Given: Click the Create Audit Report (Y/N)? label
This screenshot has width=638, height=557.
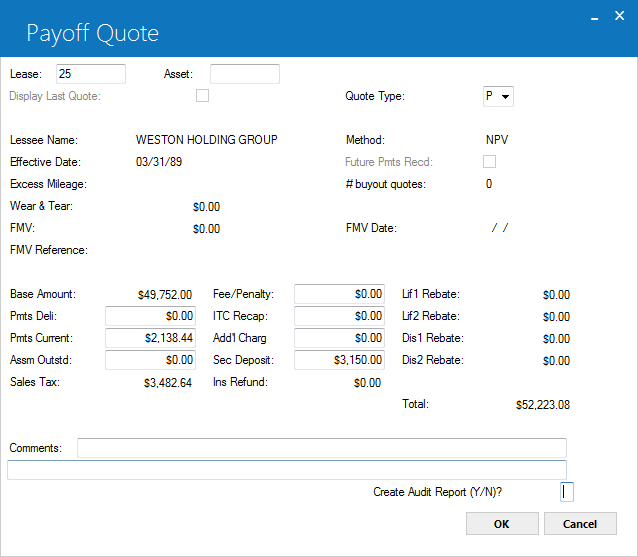Looking at the screenshot, I should point(437,492).
